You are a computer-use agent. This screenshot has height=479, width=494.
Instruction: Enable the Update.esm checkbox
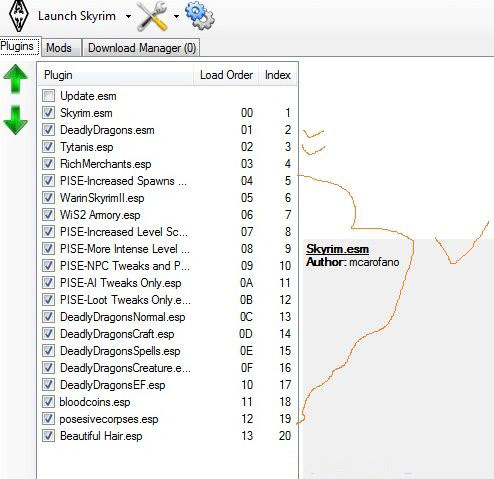[x=48, y=96]
